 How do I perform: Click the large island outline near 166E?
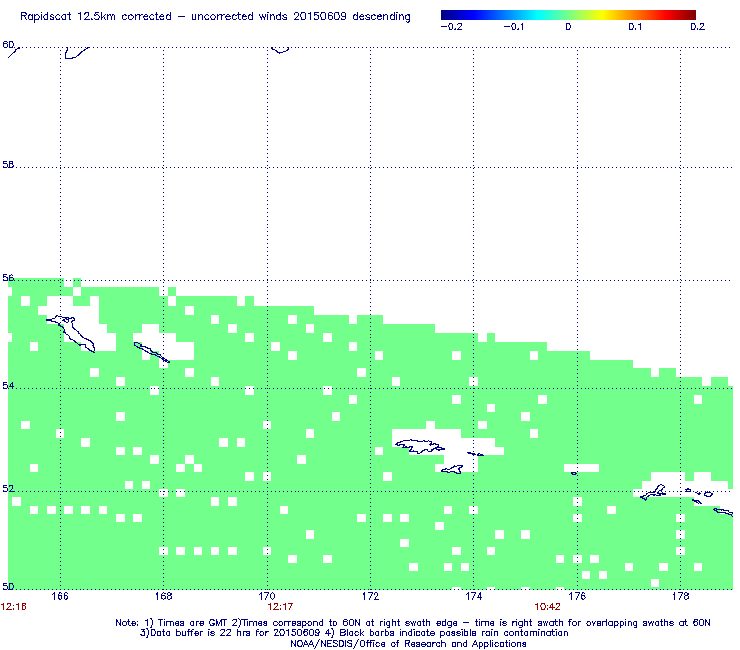pos(71,333)
